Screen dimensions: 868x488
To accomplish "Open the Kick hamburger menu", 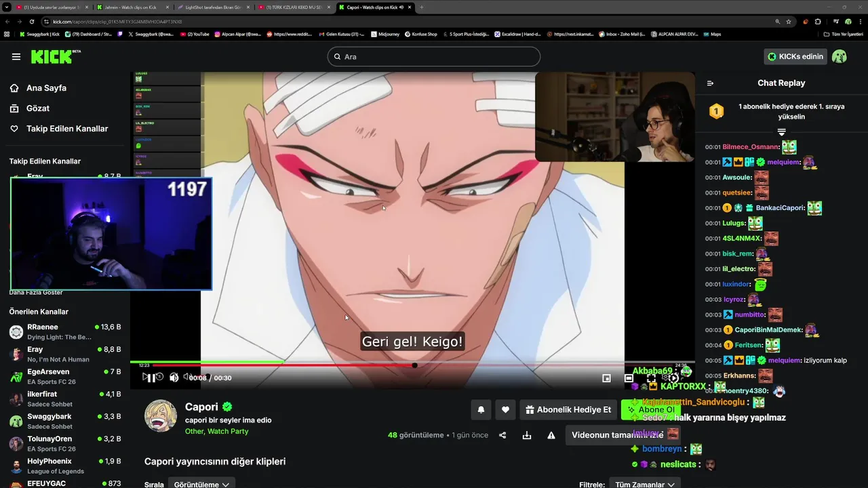I will click(16, 57).
